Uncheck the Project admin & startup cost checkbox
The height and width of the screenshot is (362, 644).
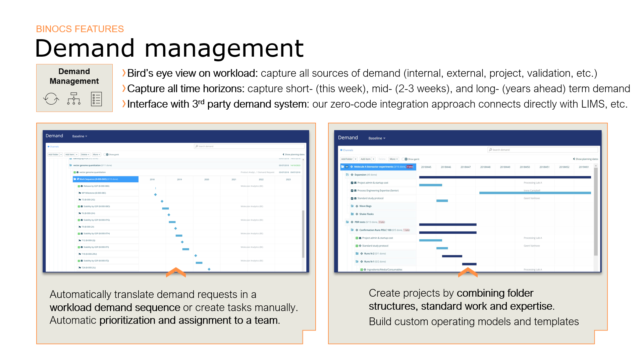pos(352,183)
